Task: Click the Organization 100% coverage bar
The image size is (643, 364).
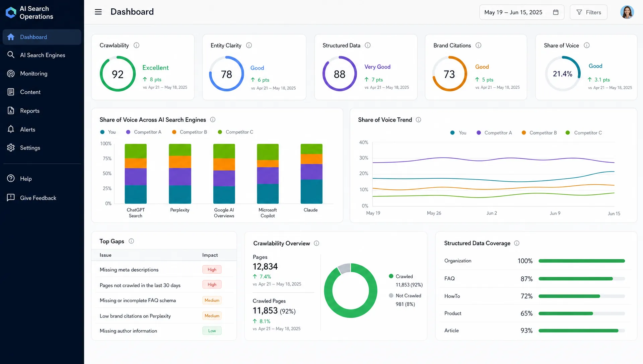Action: pos(582,261)
